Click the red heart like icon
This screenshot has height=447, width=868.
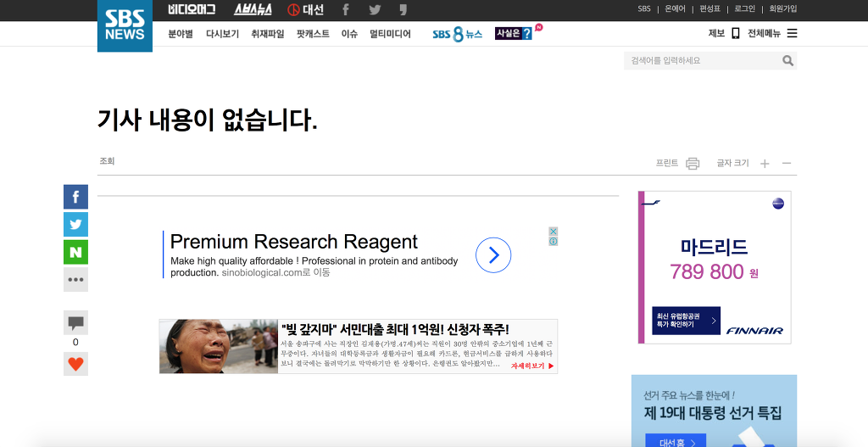pos(75,364)
